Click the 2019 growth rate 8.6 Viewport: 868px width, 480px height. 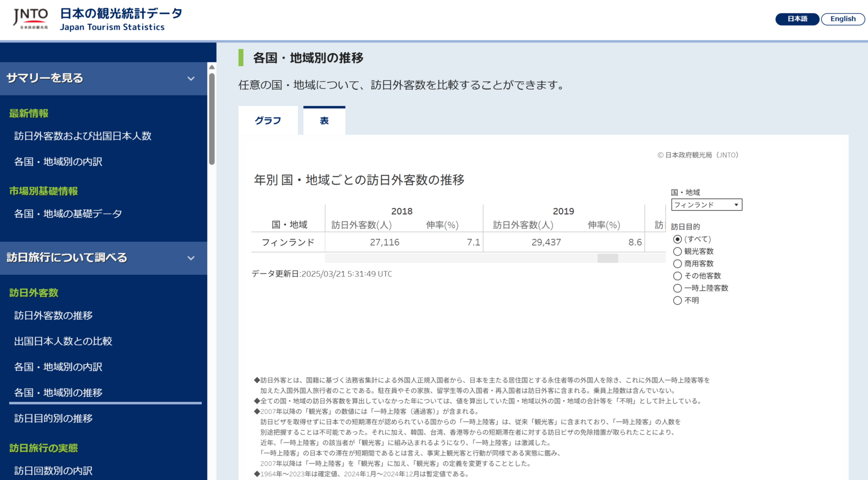tap(635, 242)
